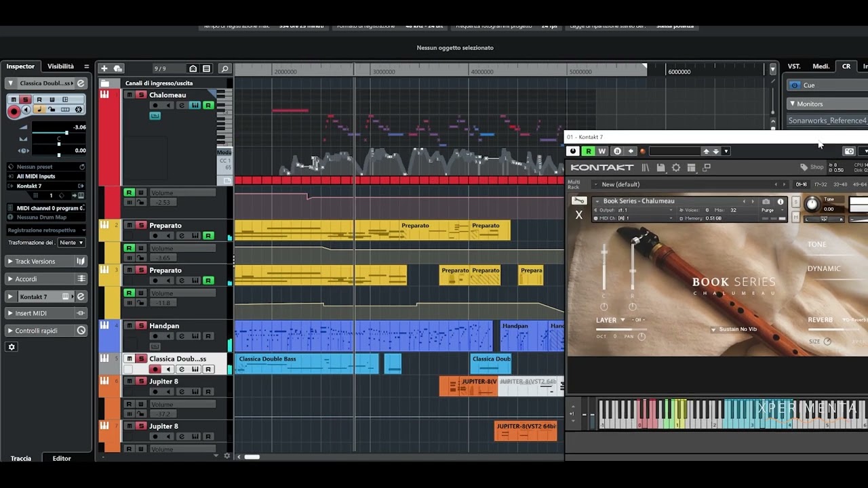This screenshot has width=868, height=488.
Task: Click the edit channel settings icon in Inspector header
Action: click(81, 83)
